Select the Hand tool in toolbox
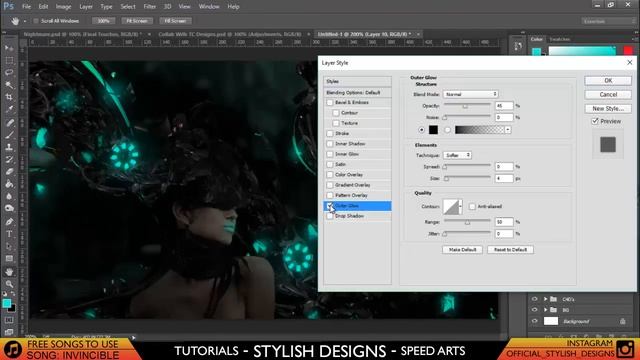The image size is (640, 360). 9,272
